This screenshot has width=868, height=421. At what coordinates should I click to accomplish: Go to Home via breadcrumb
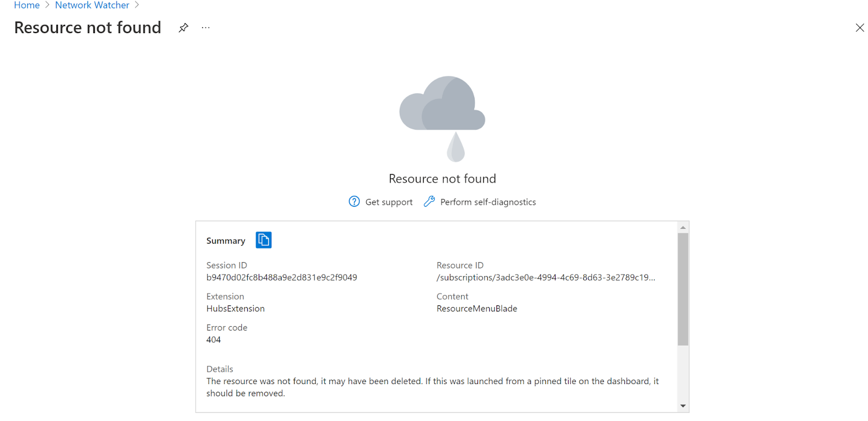pos(27,5)
